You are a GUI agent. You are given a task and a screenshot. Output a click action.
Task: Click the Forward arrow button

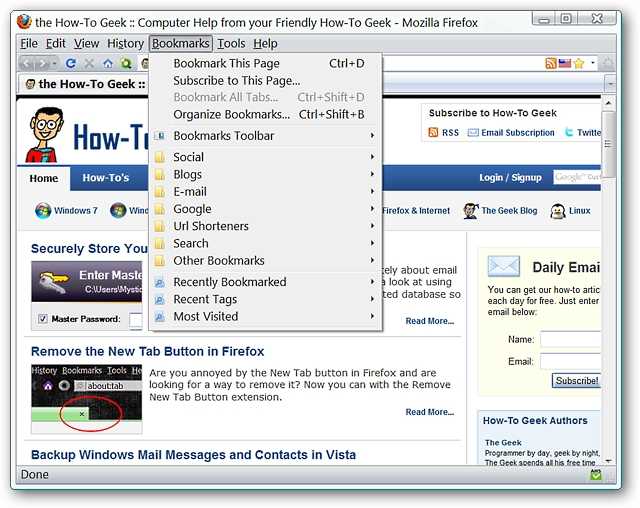[x=42, y=63]
